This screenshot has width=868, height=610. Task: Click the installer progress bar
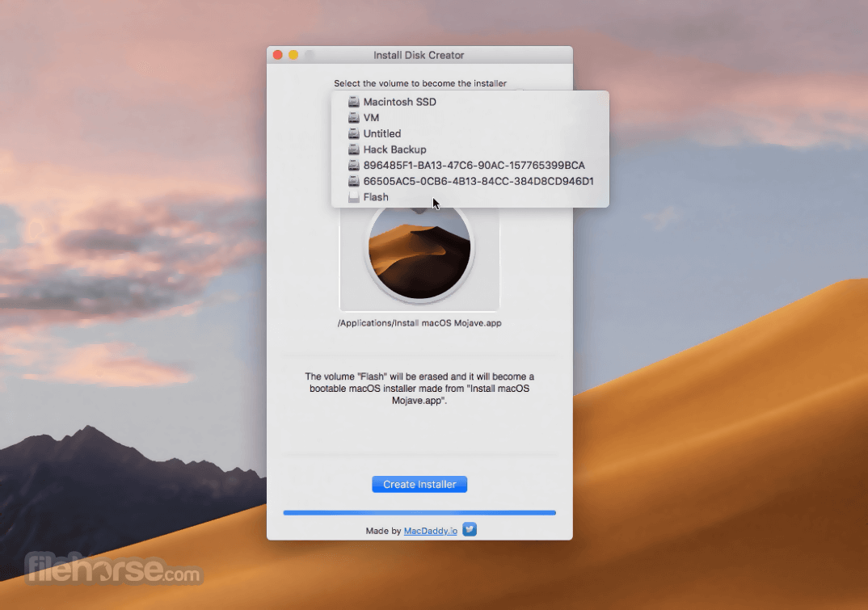(x=419, y=512)
